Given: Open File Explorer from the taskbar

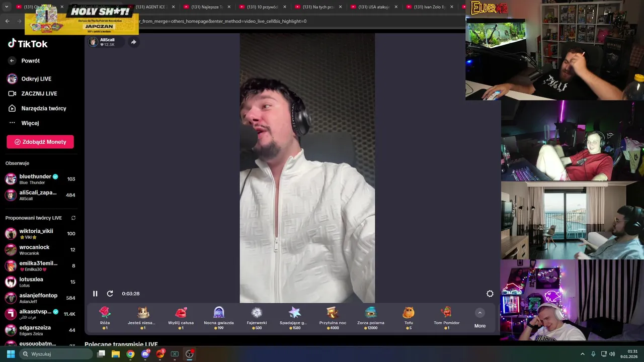Looking at the screenshot, I should point(116,354).
